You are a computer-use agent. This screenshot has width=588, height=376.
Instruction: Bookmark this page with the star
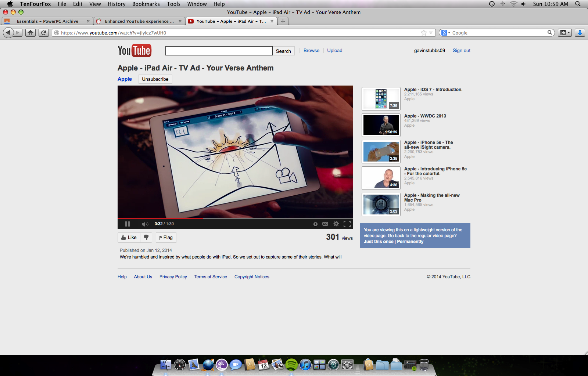click(424, 33)
